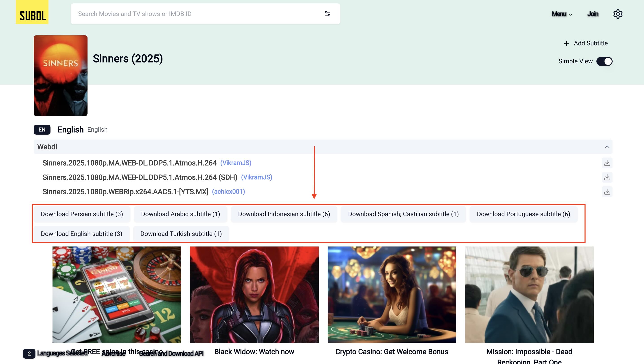Click the Webdl section header text

(47, 147)
